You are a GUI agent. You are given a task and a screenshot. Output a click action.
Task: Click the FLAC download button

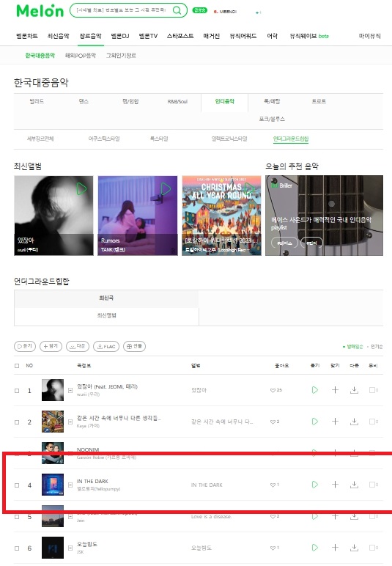(x=106, y=346)
